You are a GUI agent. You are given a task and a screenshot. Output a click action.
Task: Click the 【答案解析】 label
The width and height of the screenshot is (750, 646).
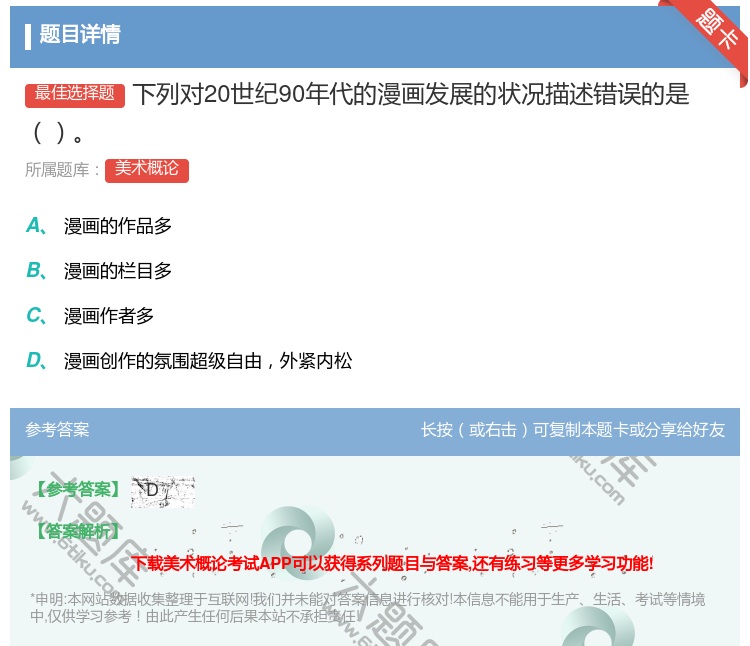tap(78, 531)
